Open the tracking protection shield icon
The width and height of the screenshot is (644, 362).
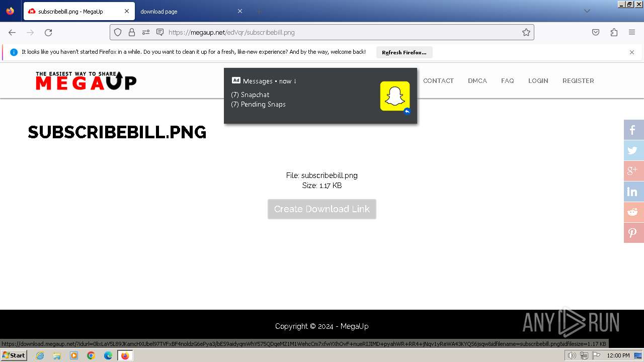(118, 32)
